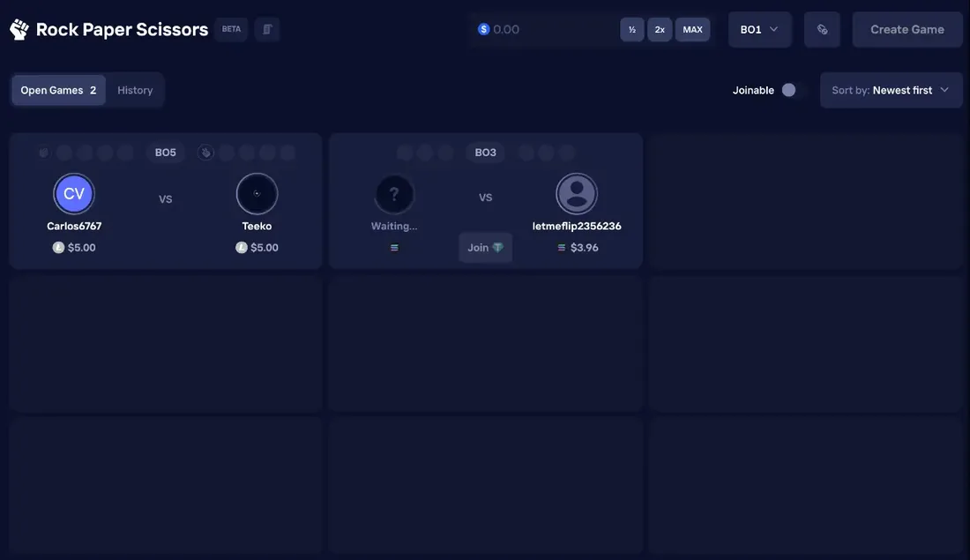Viewport: 970px width, 560px height.
Task: Click the Waiting... placeholder text
Action: pyautogui.click(x=394, y=226)
